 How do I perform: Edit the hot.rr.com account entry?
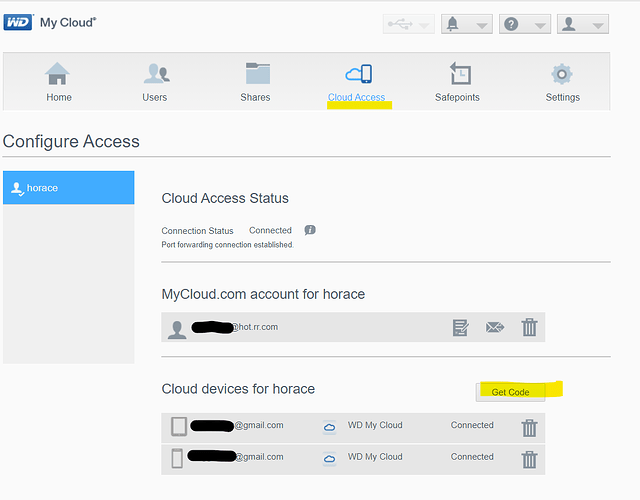coord(460,327)
